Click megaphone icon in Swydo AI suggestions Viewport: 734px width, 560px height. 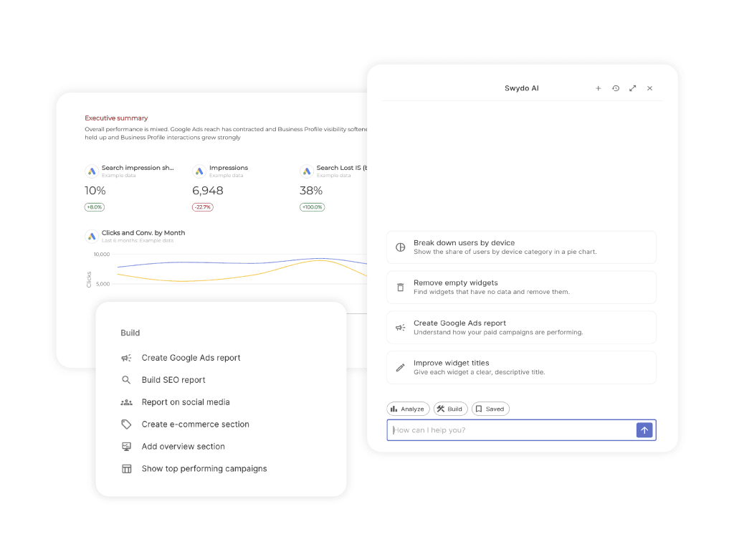(x=400, y=327)
